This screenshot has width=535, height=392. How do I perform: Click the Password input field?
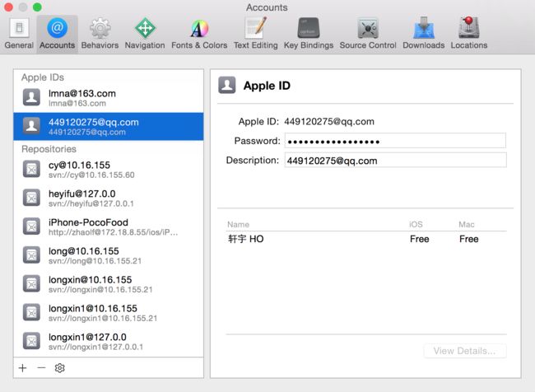point(395,141)
